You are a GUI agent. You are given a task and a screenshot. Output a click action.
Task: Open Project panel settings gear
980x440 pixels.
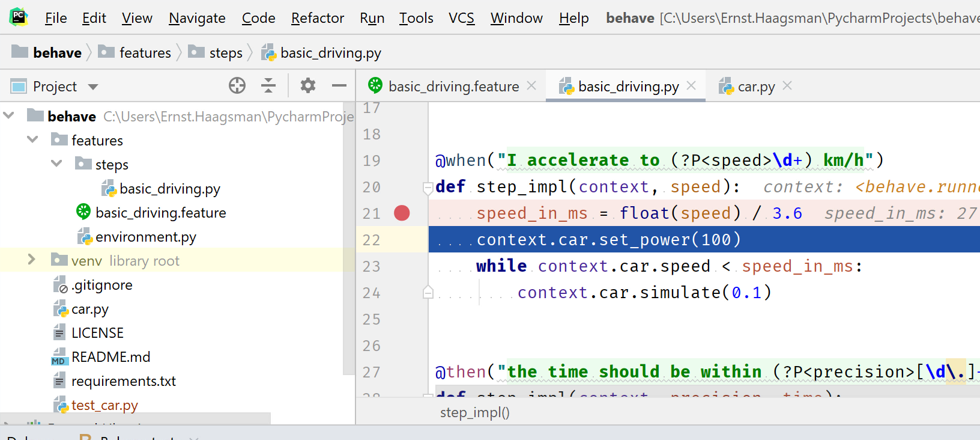(x=308, y=86)
